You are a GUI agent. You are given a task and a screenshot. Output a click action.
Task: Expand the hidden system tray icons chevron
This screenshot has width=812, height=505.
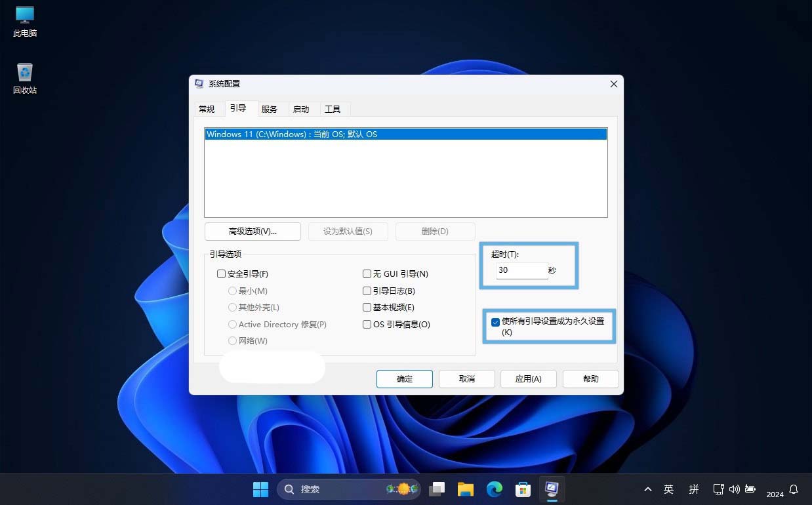[x=648, y=489]
